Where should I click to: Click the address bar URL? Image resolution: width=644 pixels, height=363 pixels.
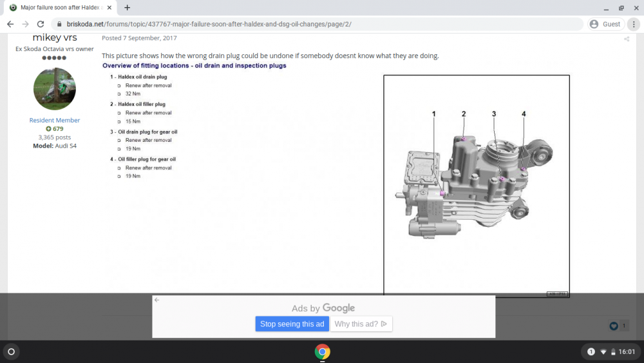point(209,25)
